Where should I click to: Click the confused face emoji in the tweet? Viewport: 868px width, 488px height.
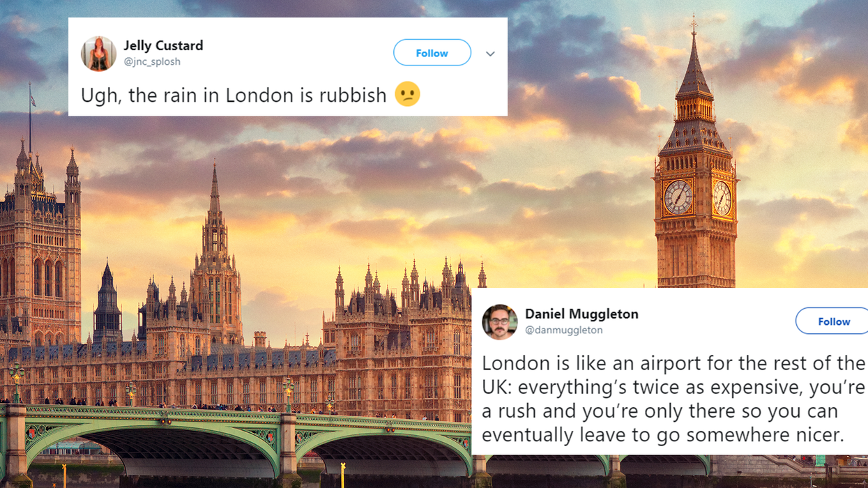407,94
